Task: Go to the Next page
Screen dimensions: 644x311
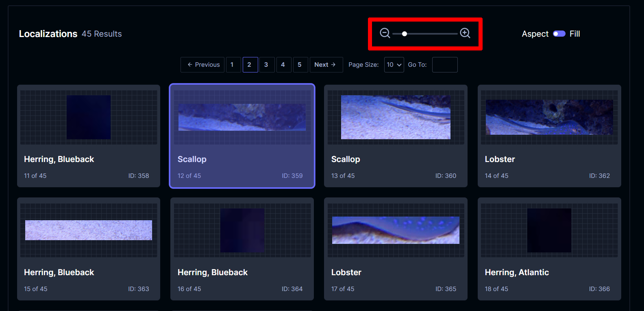Action: click(x=326, y=65)
